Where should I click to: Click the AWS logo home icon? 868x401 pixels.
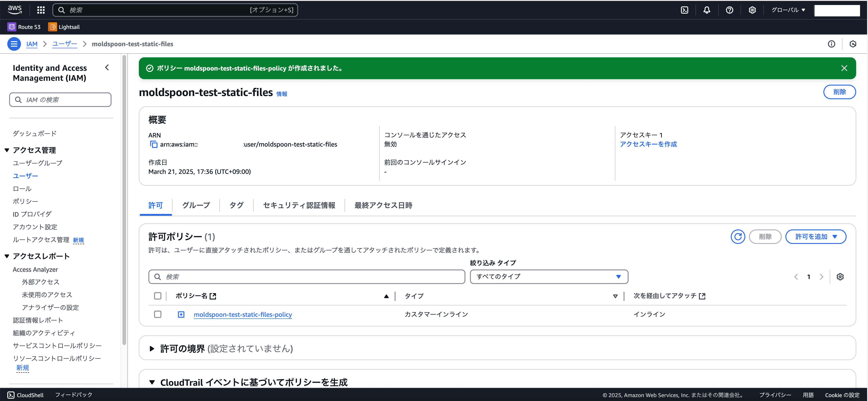coord(15,10)
